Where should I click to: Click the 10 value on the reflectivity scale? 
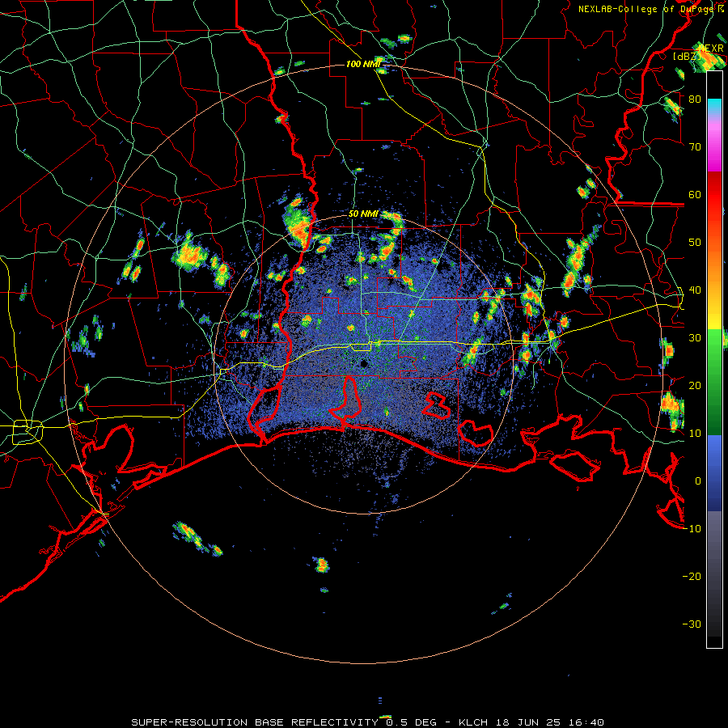pos(695,434)
